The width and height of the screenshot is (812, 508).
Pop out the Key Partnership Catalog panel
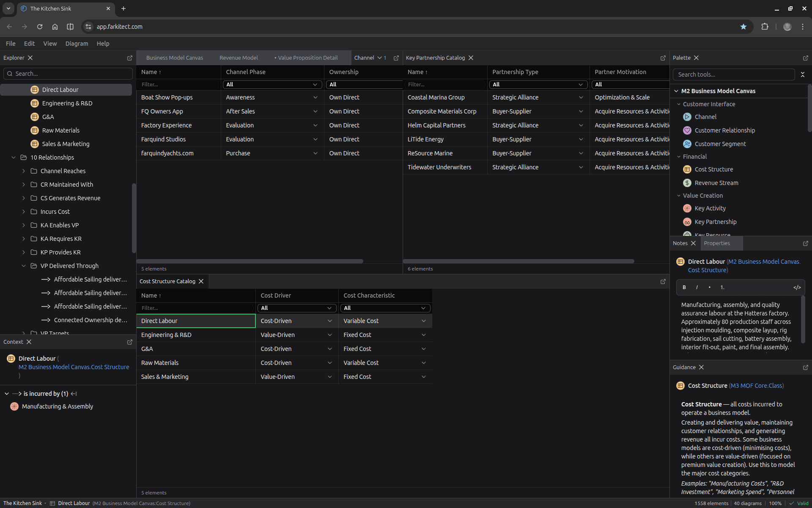coord(663,58)
